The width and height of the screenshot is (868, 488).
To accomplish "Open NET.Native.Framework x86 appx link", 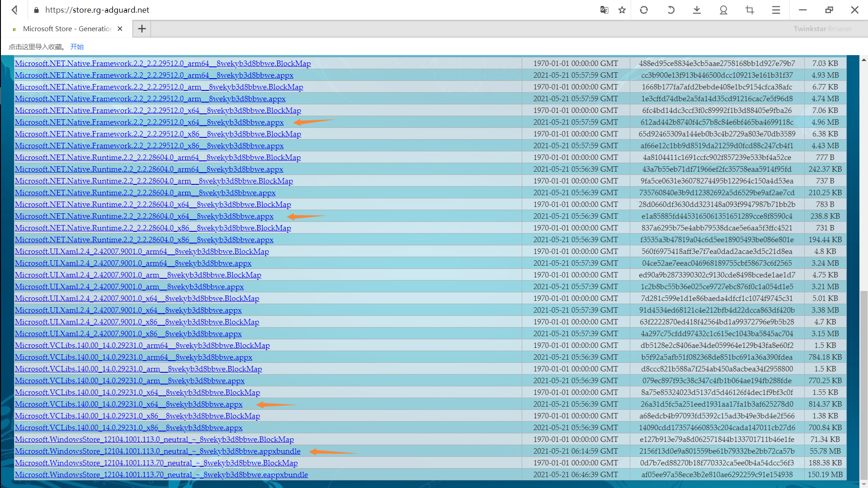I will (149, 145).
